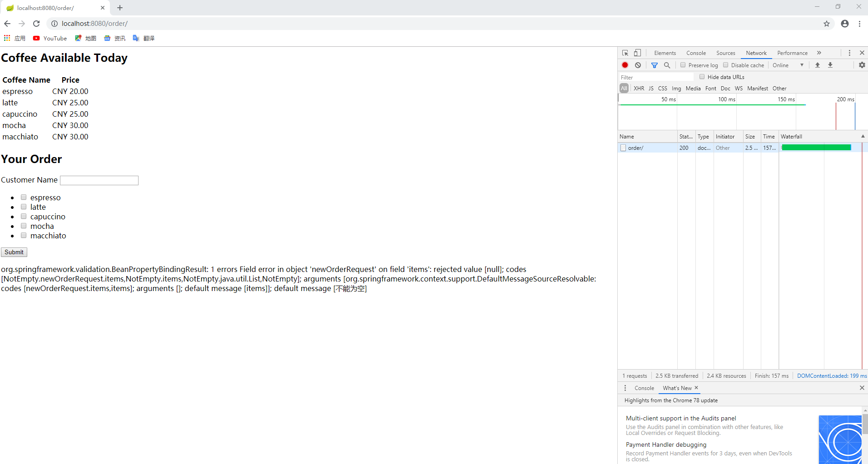This screenshot has height=464, width=868.
Task: Open network settings gear icon
Action: [x=862, y=65]
